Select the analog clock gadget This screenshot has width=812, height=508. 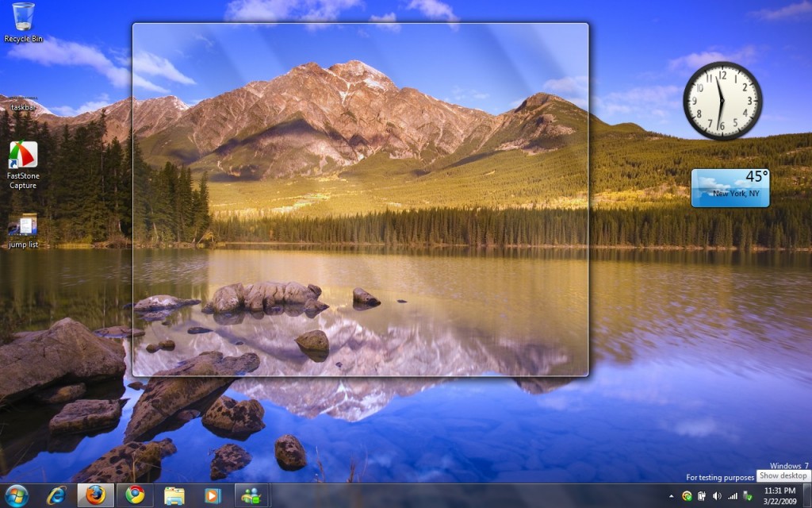(x=723, y=98)
